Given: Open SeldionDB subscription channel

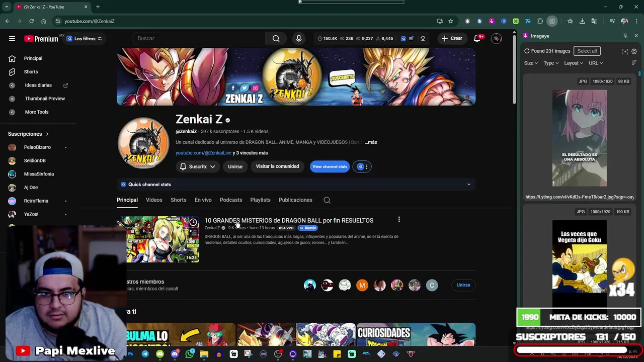Looking at the screenshot, I should 35,160.
